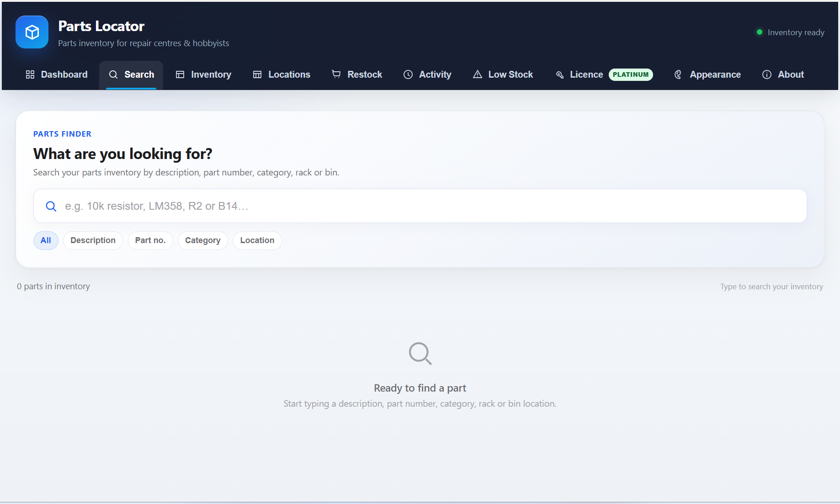The width and height of the screenshot is (840, 504).
Task: Click the Activity clock icon
Action: click(x=408, y=74)
